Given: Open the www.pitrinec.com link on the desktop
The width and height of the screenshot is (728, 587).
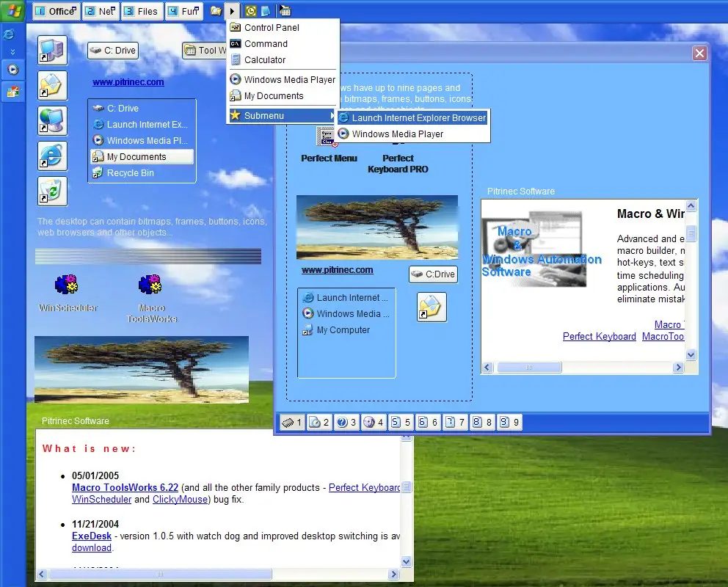Looking at the screenshot, I should [x=128, y=82].
